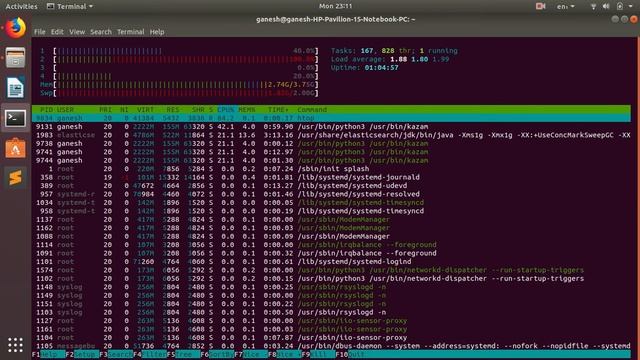640x360 pixels.
Task: Select process 1983 elasticsearch java row
Action: [331, 135]
